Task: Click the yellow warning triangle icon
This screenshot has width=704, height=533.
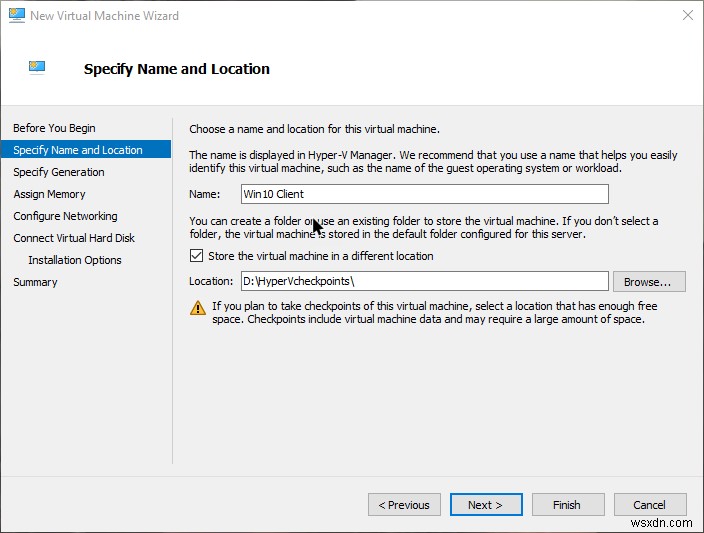Action: (x=198, y=308)
